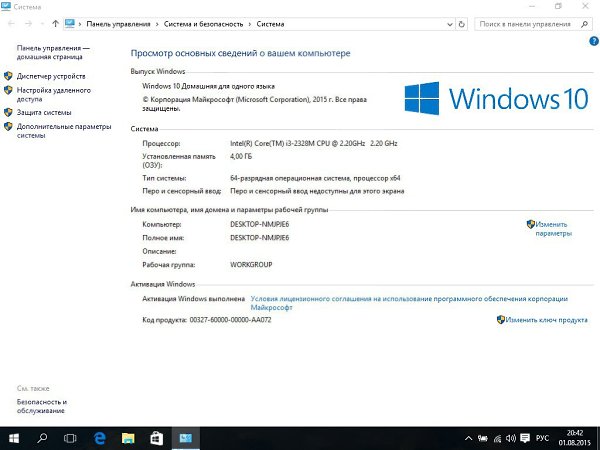This screenshot has height=450, width=600.
Task: Click the Back navigation arrow
Action: click(x=11, y=24)
